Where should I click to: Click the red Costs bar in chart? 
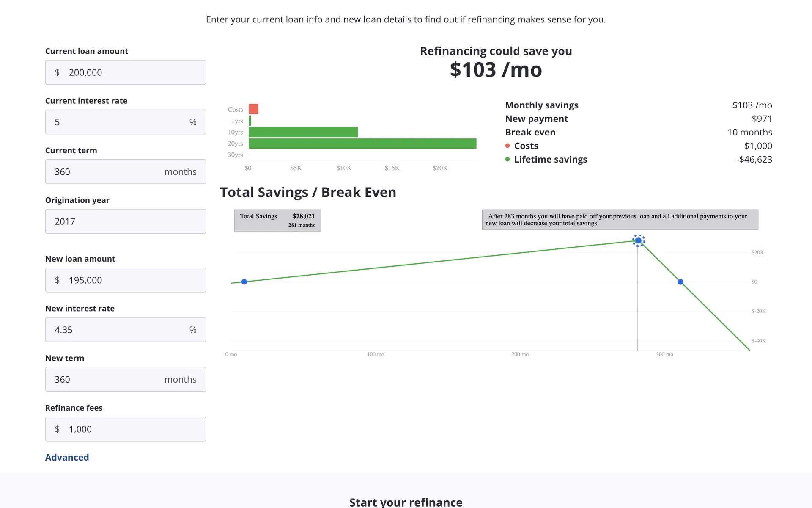[253, 109]
